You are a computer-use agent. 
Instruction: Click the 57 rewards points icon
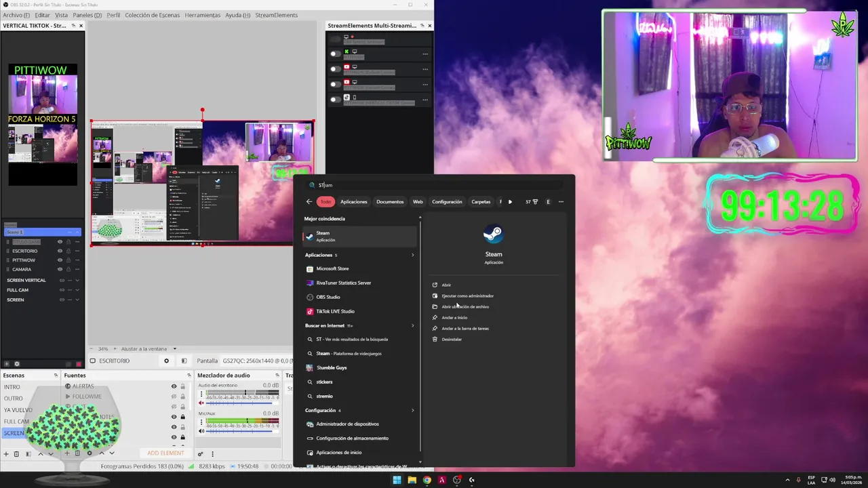click(x=532, y=201)
